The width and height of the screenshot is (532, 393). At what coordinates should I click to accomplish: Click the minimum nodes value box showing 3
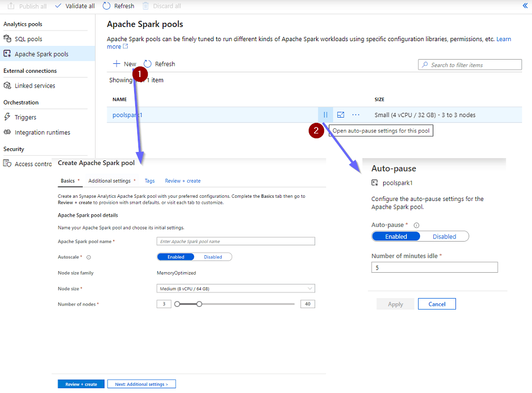coord(164,304)
